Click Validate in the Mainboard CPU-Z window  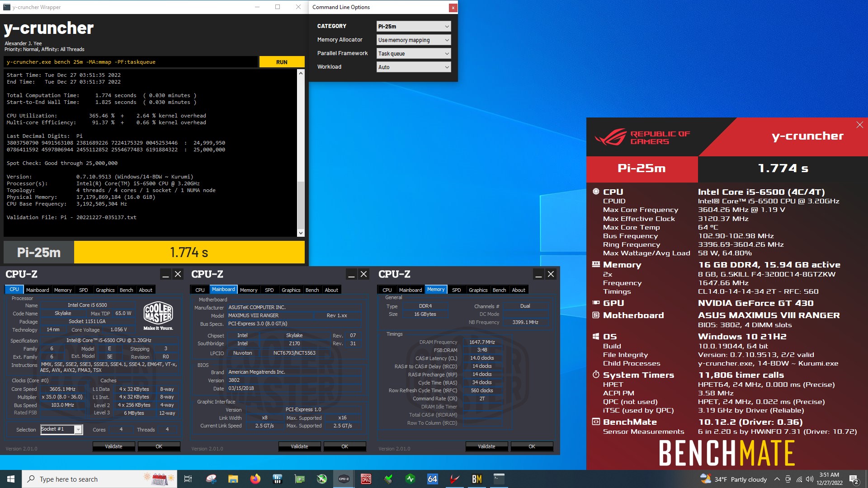[299, 446]
